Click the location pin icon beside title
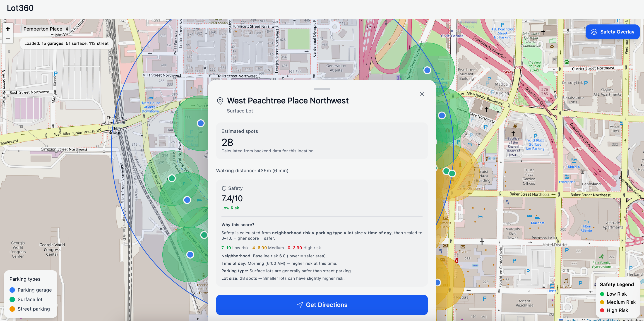The width and height of the screenshot is (644, 321). (220, 101)
